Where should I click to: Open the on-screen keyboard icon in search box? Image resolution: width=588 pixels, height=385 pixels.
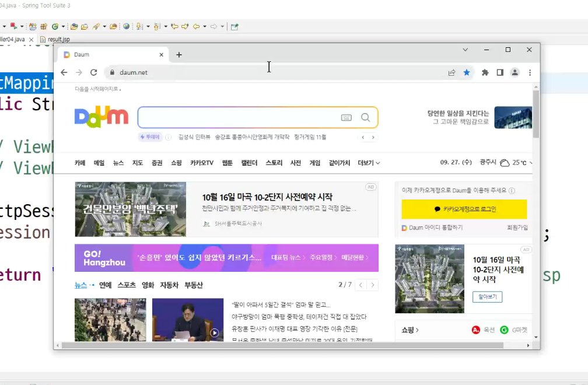[x=346, y=117]
